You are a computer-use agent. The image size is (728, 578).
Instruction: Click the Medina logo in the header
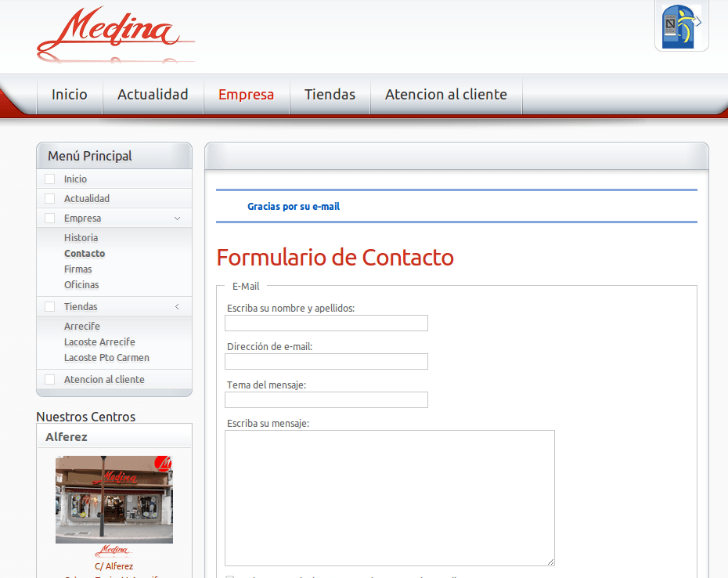[116, 34]
